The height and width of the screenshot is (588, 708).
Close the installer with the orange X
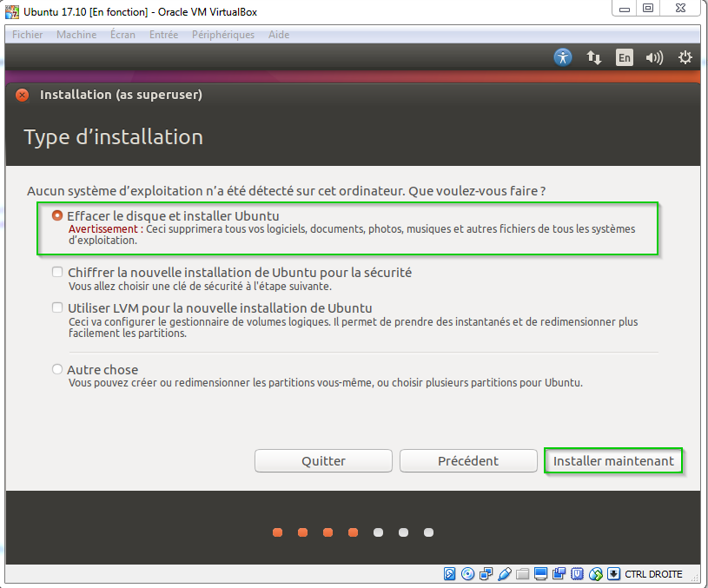23,95
